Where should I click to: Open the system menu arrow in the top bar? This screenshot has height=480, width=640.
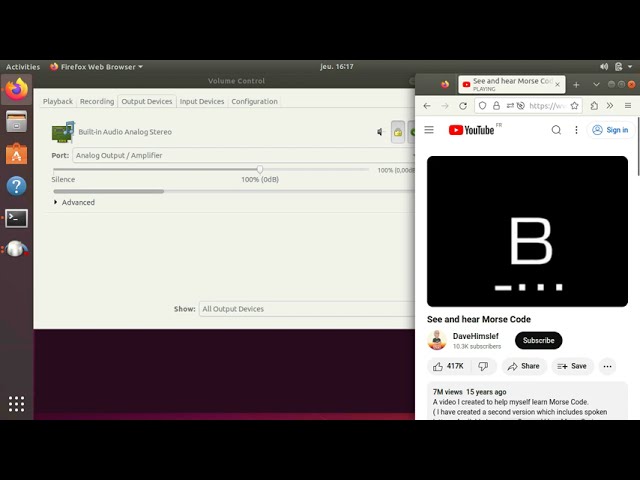pyautogui.click(x=630, y=67)
